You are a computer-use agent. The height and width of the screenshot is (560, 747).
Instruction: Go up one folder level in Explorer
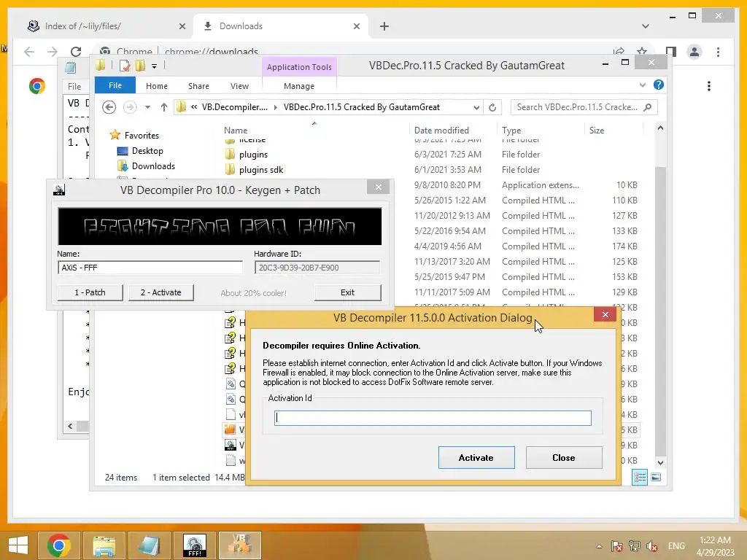click(164, 107)
